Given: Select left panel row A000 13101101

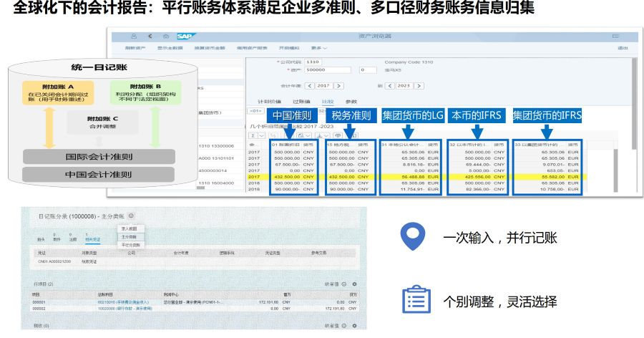Looking at the screenshot, I should pyautogui.click(x=216, y=158).
